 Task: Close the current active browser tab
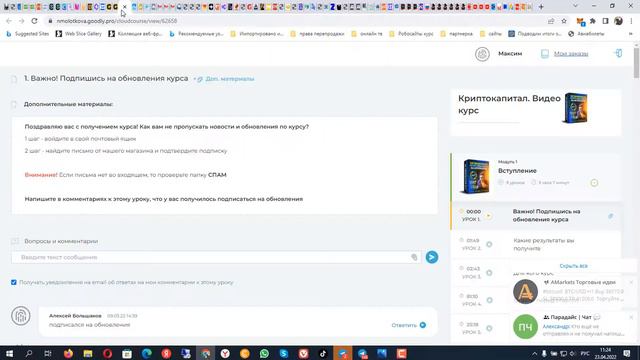click(124, 7)
